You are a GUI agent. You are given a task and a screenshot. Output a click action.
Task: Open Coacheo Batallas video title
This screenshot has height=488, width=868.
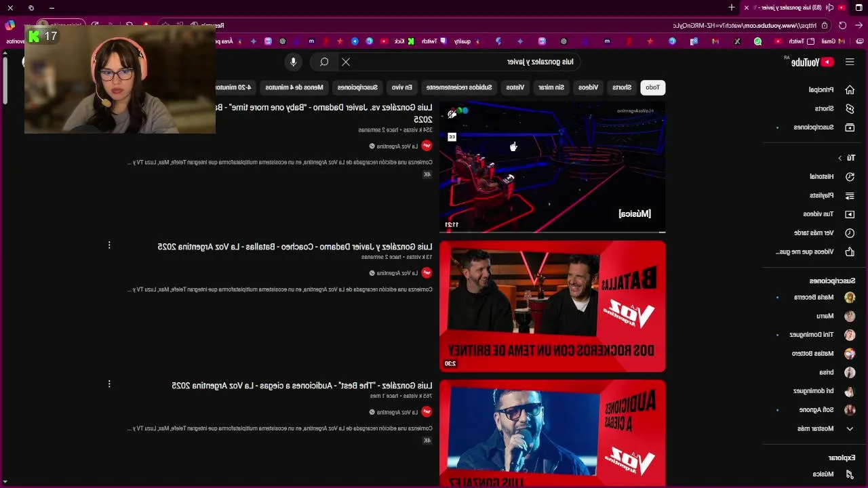(295, 247)
